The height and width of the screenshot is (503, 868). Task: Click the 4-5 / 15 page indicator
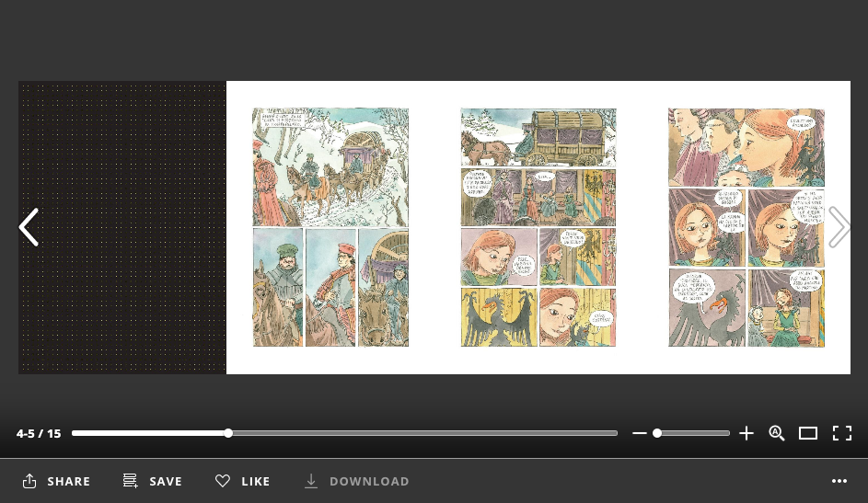tap(39, 433)
